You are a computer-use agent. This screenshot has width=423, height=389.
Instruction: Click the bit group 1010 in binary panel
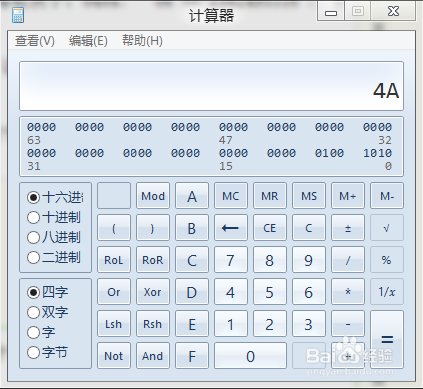coord(377,153)
